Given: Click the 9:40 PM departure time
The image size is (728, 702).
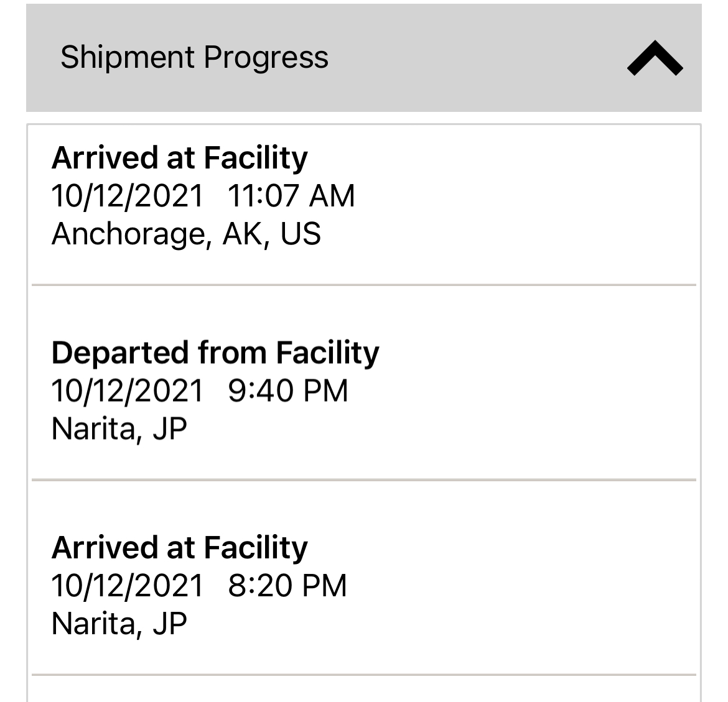Looking at the screenshot, I should click(x=288, y=391).
